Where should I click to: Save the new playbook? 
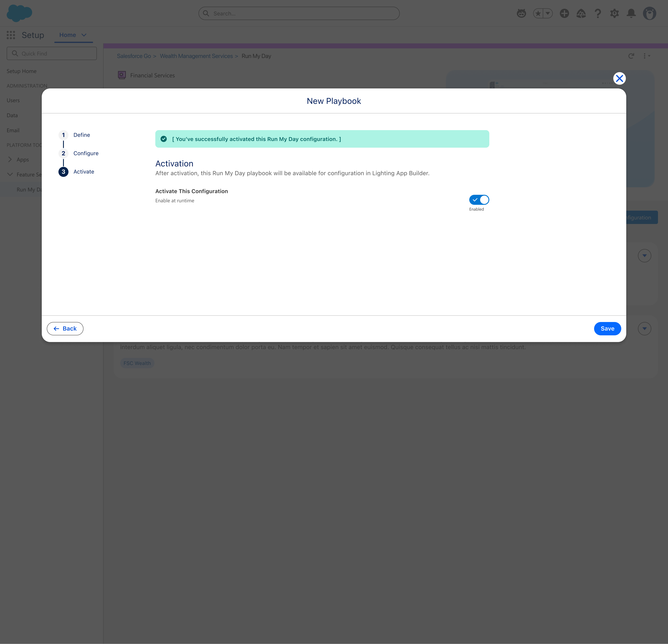click(x=607, y=329)
